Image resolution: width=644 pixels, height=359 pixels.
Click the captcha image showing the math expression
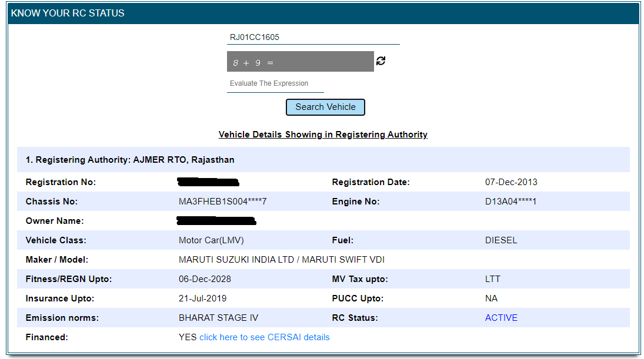(300, 61)
